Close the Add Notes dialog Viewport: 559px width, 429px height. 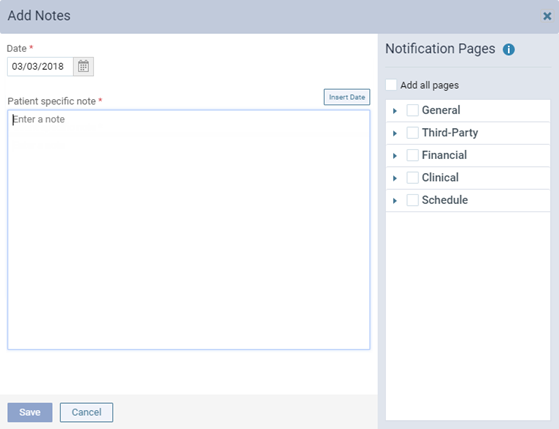(x=547, y=16)
